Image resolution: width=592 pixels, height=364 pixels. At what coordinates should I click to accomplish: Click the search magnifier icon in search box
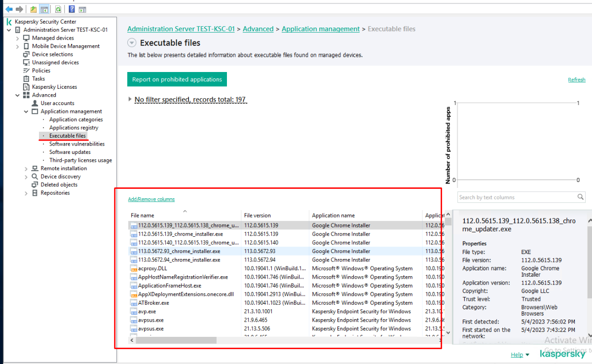tap(581, 197)
